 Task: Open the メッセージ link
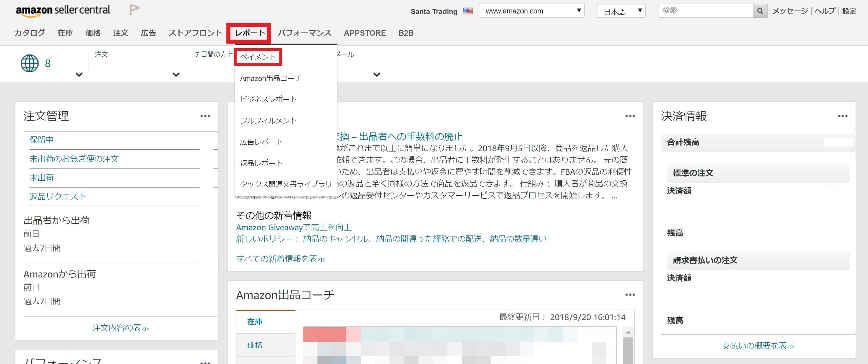[790, 11]
